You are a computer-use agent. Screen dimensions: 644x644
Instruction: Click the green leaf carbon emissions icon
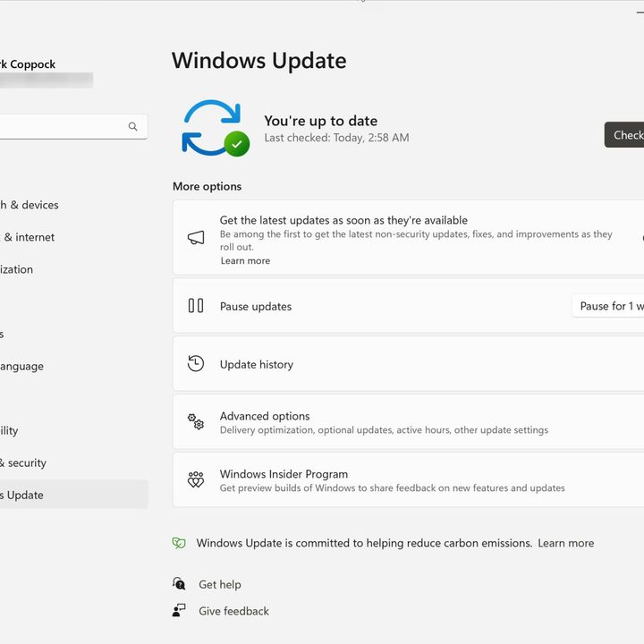tap(179, 543)
